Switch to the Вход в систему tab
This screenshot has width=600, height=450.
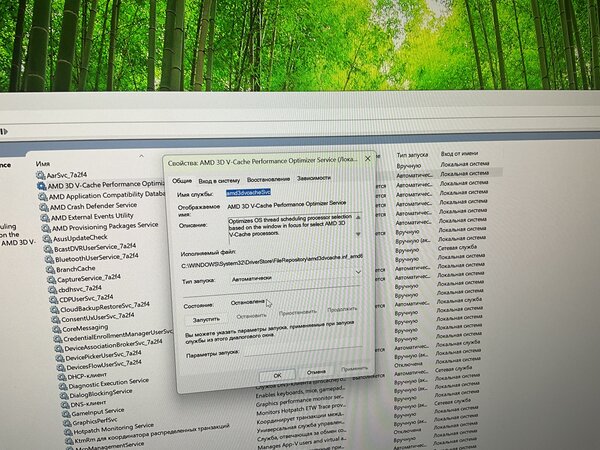pyautogui.click(x=219, y=181)
